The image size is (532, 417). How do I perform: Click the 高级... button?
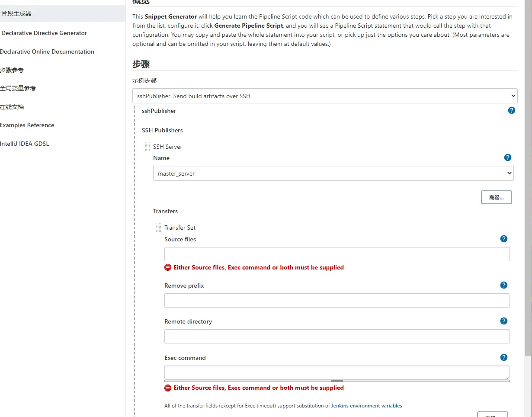pyautogui.click(x=496, y=197)
